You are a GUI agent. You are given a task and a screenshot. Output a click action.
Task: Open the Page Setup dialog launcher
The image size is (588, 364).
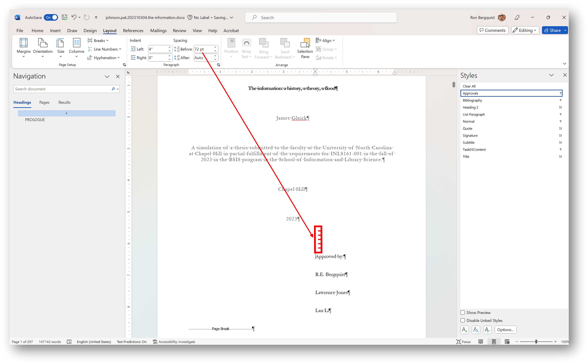[x=124, y=65]
